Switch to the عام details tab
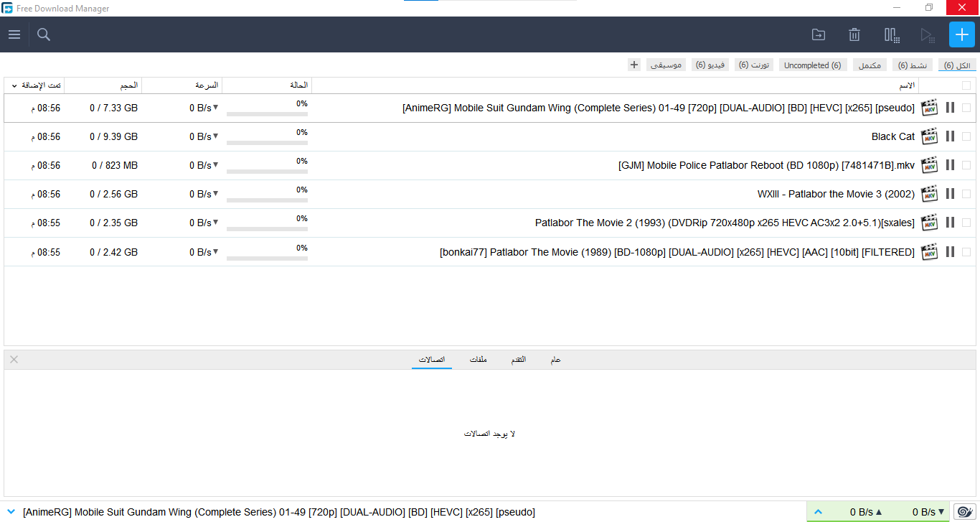The height and width of the screenshot is (522, 980). tap(555, 359)
